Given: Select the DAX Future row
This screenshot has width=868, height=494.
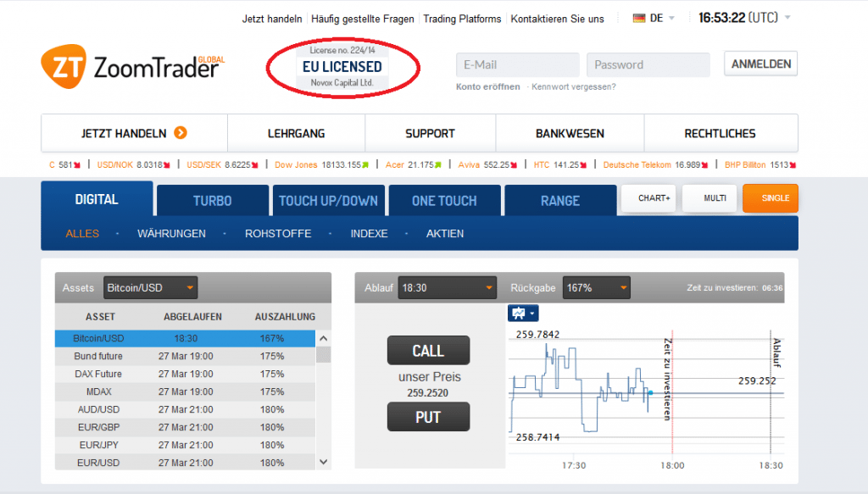Looking at the screenshot, I should pos(185,374).
